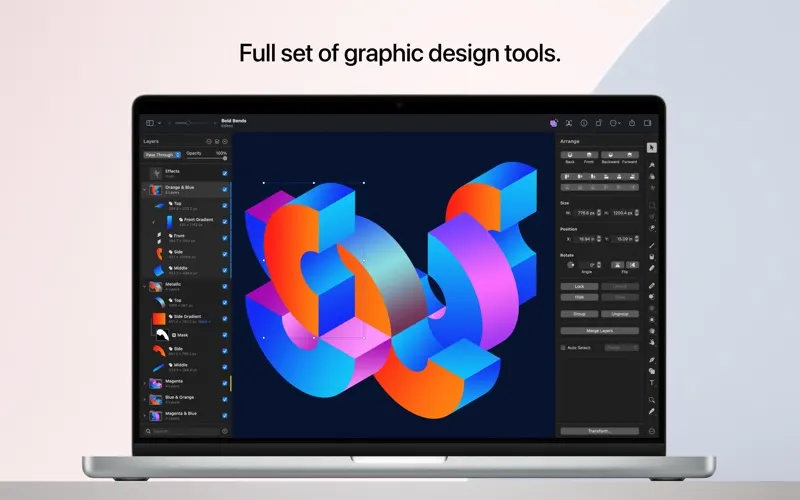Open the Pass Through blend mode dropdown
Image resolution: width=800 pixels, height=500 pixels.
pos(162,155)
